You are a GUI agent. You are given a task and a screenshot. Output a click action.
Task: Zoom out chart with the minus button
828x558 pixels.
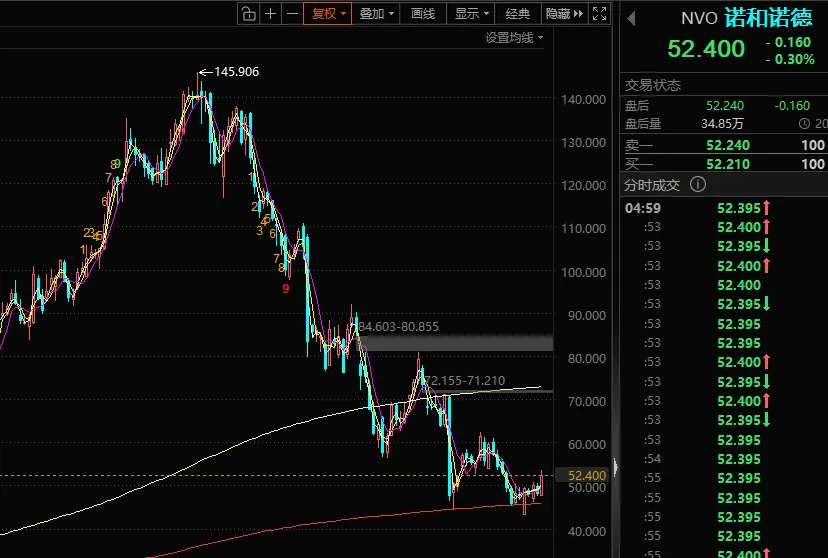(292, 14)
